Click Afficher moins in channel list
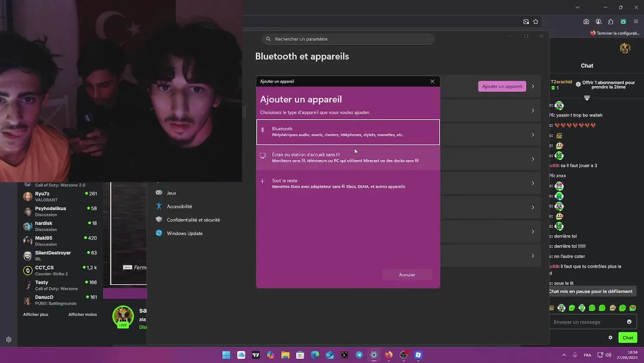644x363 pixels. pyautogui.click(x=83, y=315)
